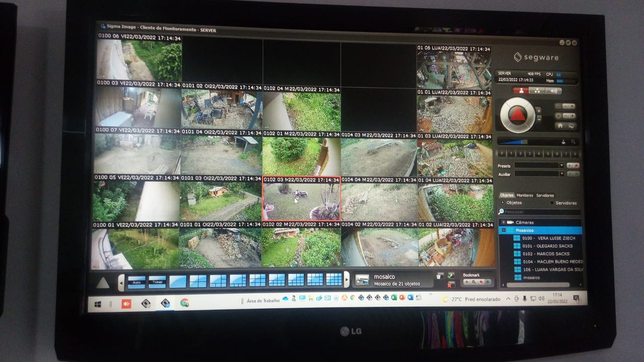Select the Objetos radio button

point(502,203)
